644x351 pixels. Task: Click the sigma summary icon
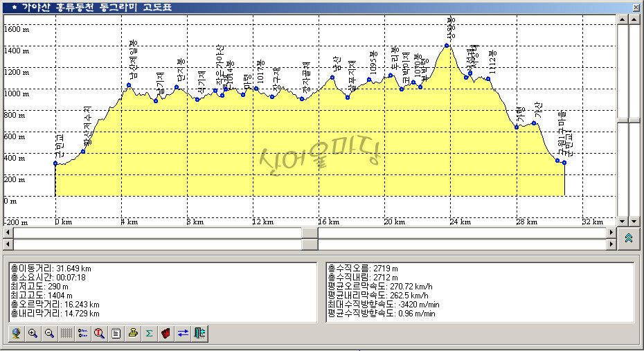click(x=150, y=334)
